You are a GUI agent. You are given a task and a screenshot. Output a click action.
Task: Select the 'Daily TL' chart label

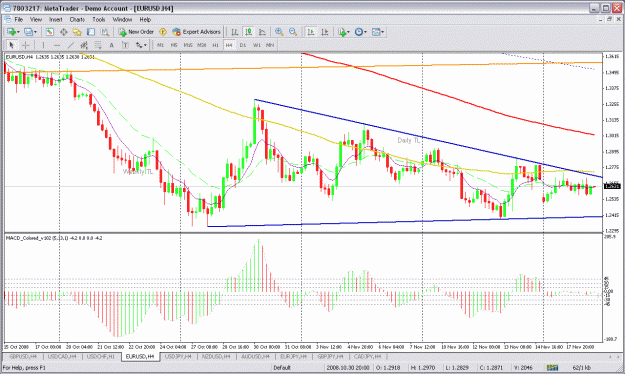point(409,140)
